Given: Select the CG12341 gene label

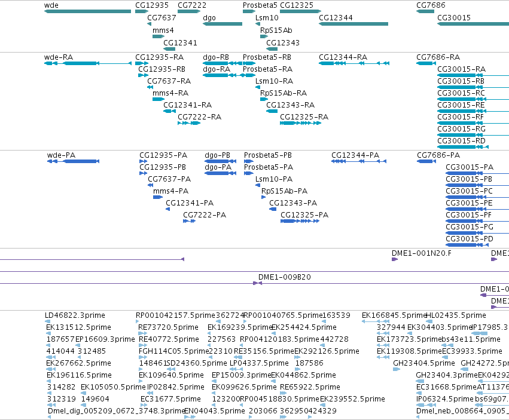Looking at the screenshot, I should coord(180,43).
